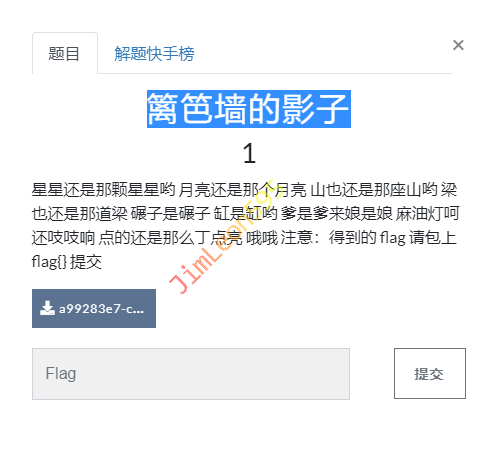Open the 解题快手榜 tab
The height and width of the screenshot is (449, 498).
point(154,53)
